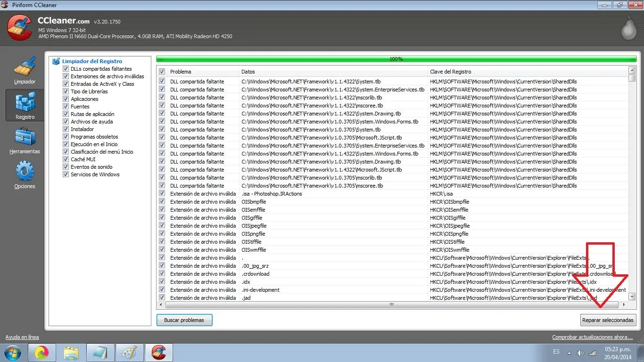Open the file explorer folder on taskbar

pos(71,353)
